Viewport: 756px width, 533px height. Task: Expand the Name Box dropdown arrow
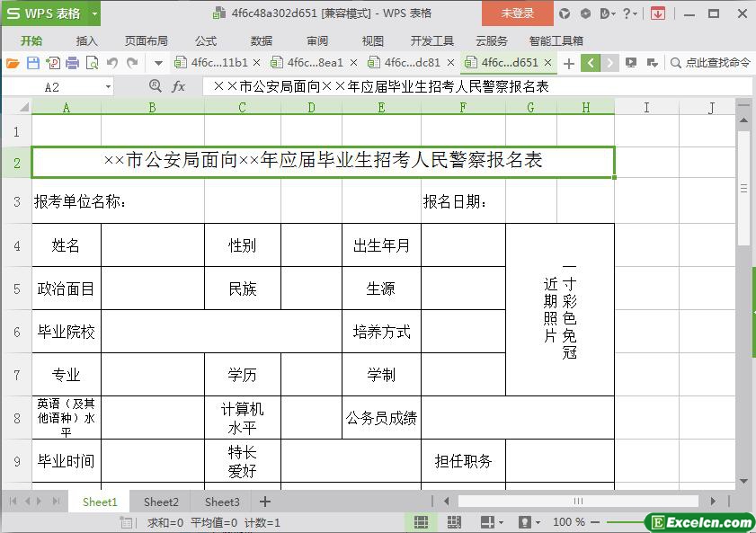(109, 86)
